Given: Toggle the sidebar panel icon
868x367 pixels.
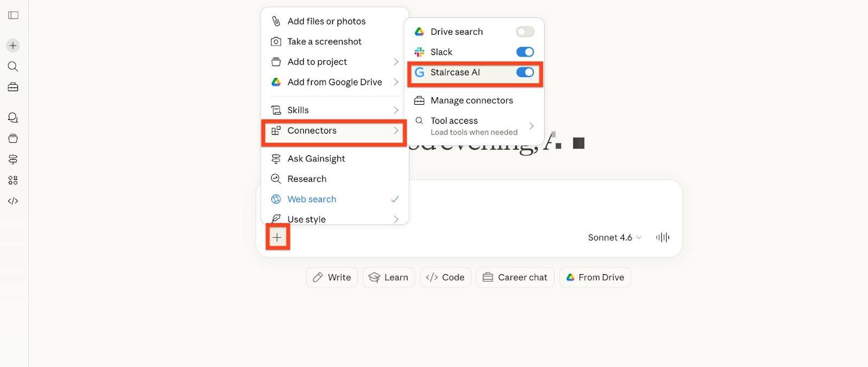Looking at the screenshot, I should point(14,15).
